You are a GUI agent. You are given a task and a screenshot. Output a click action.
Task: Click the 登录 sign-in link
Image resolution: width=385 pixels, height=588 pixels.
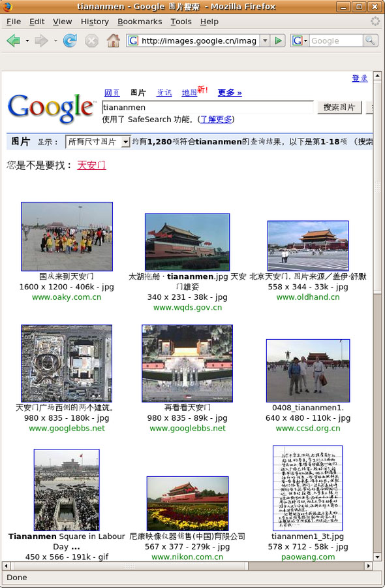click(x=360, y=78)
